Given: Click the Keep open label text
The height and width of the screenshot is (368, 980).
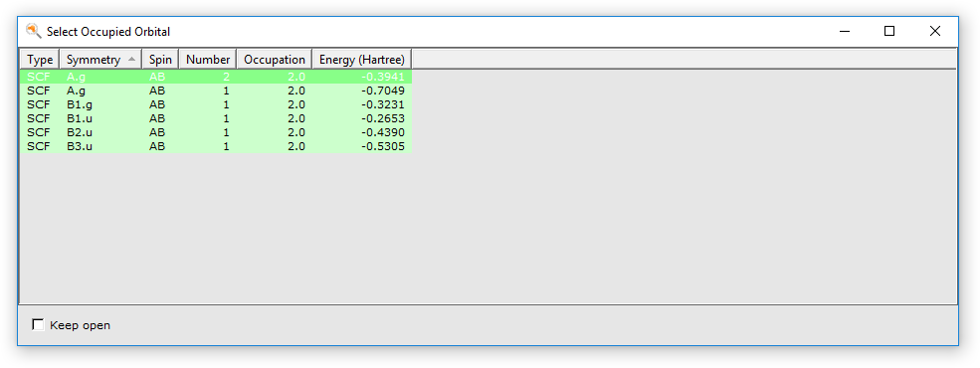Looking at the screenshot, I should point(80,325).
